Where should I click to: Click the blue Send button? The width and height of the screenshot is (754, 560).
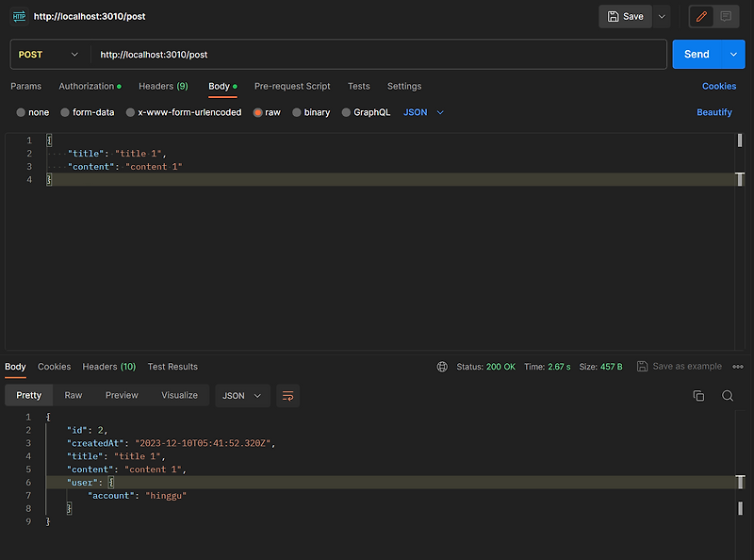(x=697, y=55)
